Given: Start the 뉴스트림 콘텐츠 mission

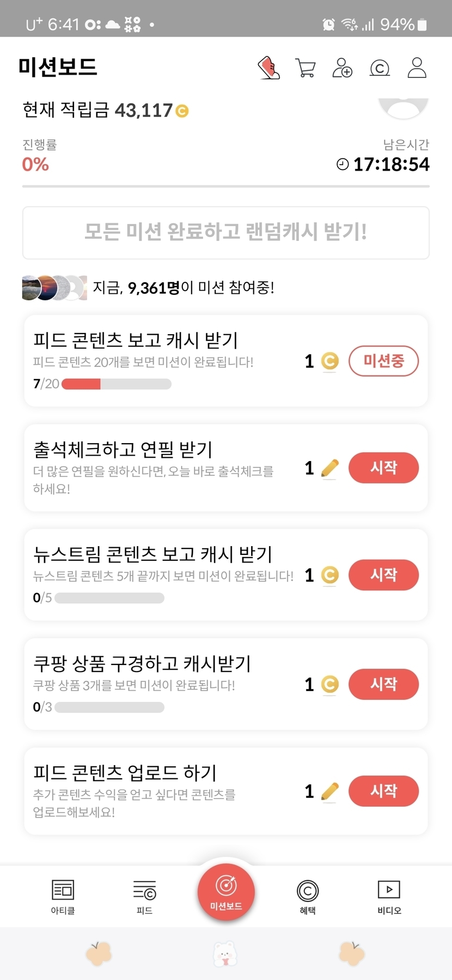Looking at the screenshot, I should click(383, 575).
